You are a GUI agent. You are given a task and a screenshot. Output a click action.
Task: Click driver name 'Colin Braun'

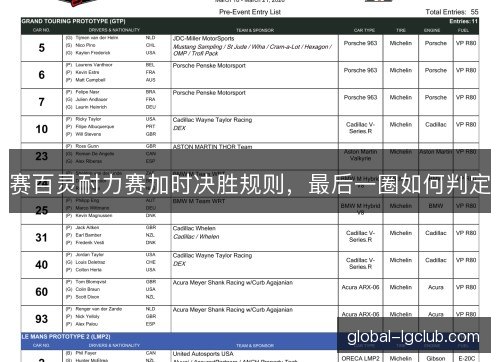click(88, 289)
